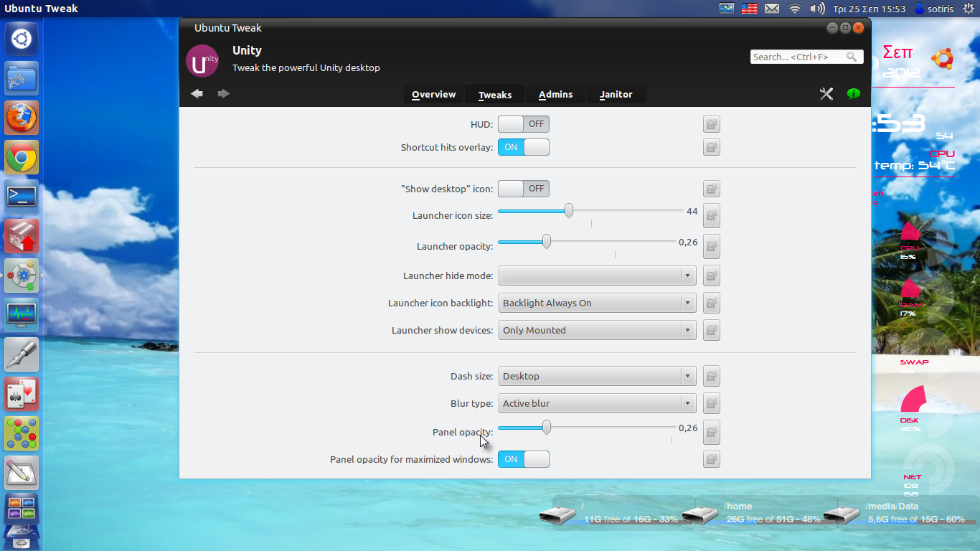Click the green info icon
980x551 pixels.
853,94
